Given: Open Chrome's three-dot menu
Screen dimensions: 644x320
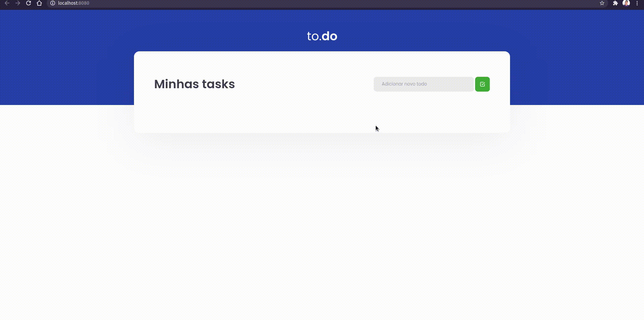Looking at the screenshot, I should pyautogui.click(x=637, y=3).
